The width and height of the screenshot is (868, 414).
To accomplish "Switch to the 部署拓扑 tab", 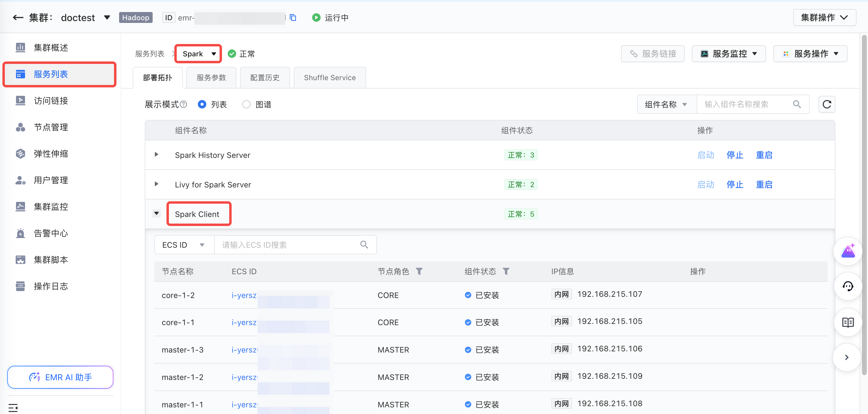I will tap(158, 78).
